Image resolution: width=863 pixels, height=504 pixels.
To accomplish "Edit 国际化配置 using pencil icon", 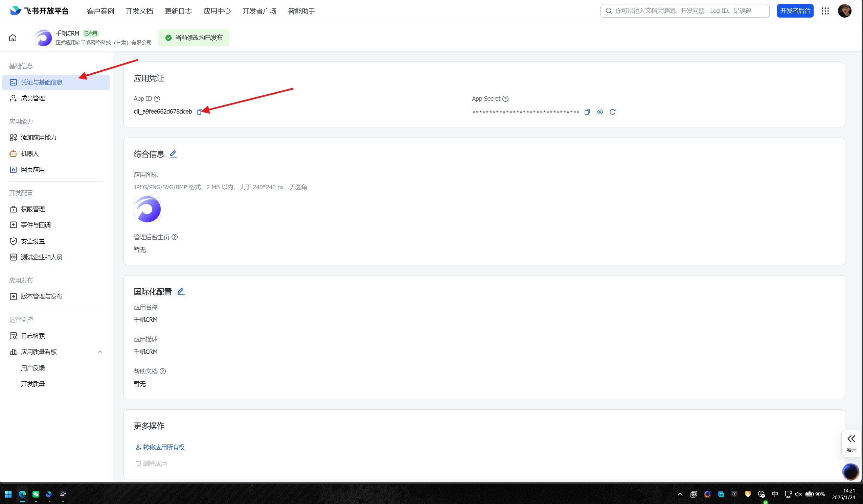I will 181,291.
